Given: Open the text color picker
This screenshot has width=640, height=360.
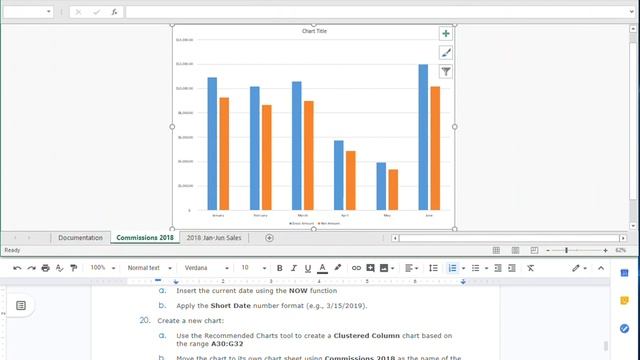Looking at the screenshot, I should (322, 268).
